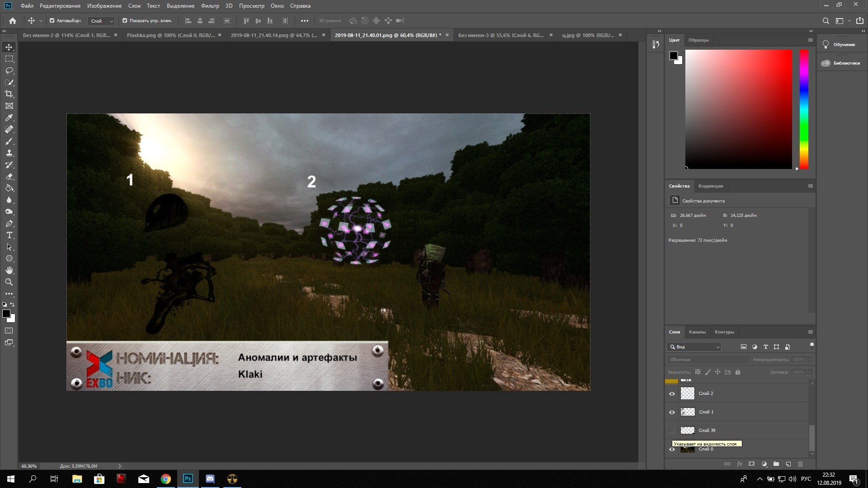Select the Move tool in the toolbox

(9, 47)
